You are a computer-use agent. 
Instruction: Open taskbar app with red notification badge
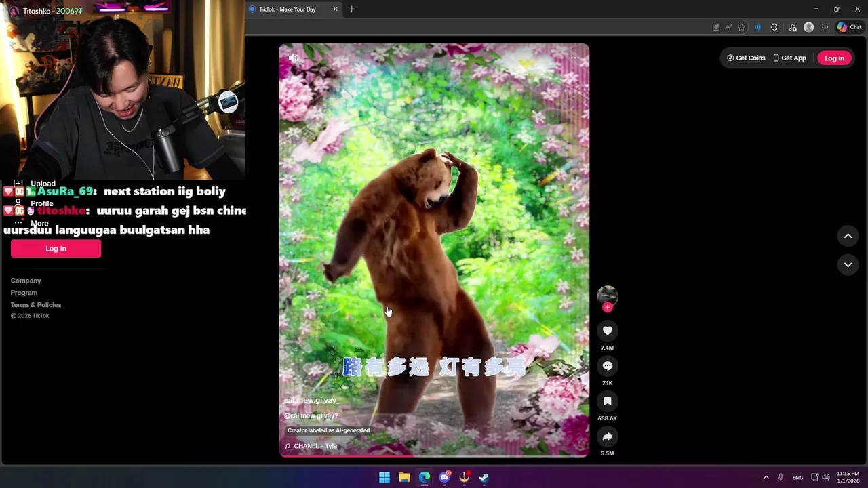tap(465, 477)
